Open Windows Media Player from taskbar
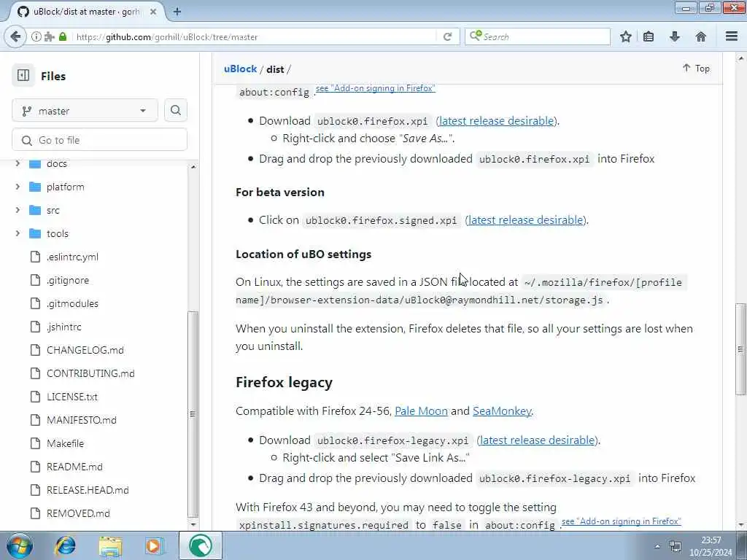The height and width of the screenshot is (560, 747). coord(154,545)
